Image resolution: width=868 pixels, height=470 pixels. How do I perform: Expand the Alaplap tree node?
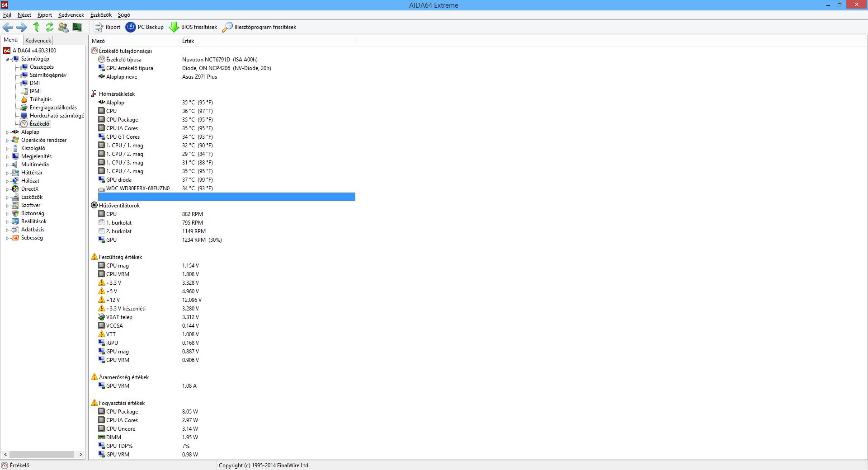point(8,132)
